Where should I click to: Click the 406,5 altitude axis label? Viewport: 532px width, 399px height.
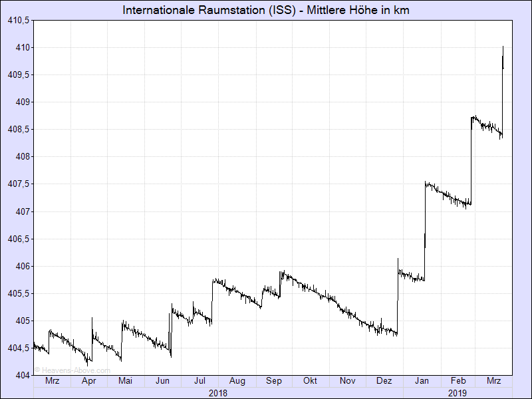click(x=19, y=239)
